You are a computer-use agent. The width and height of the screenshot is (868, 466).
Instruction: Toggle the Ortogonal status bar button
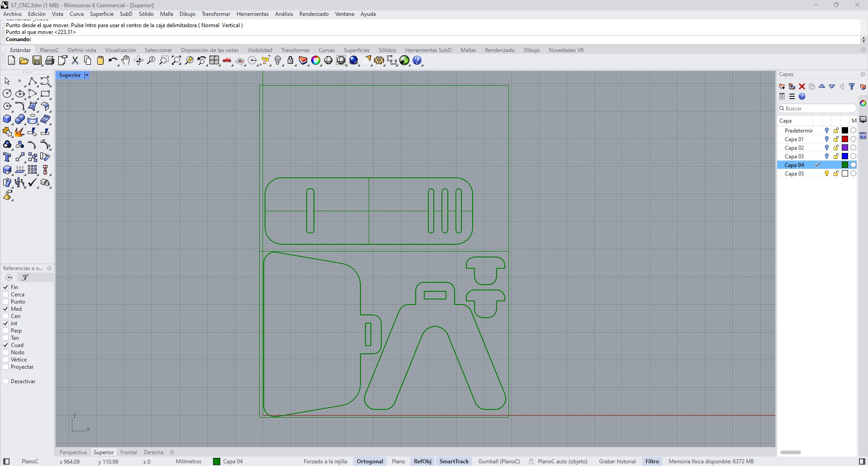(370, 461)
